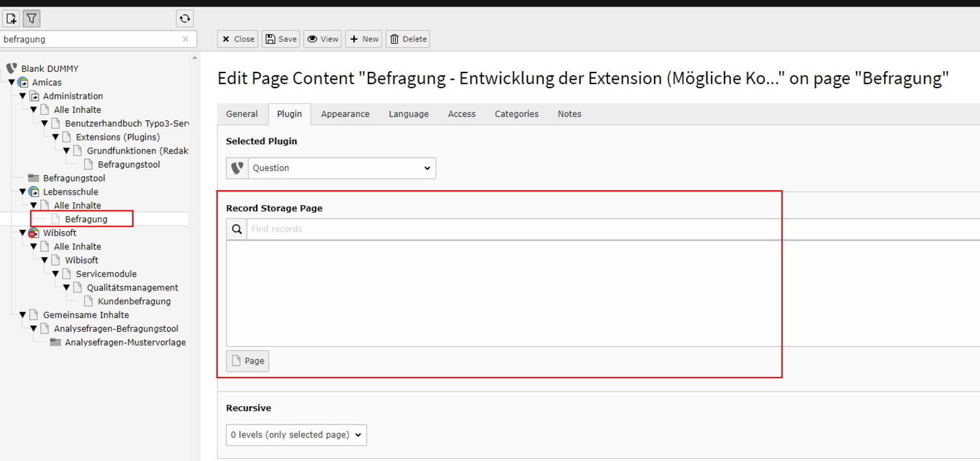Image resolution: width=980 pixels, height=461 pixels.
Task: Click the Servicemodule page icon
Action: tap(67, 274)
